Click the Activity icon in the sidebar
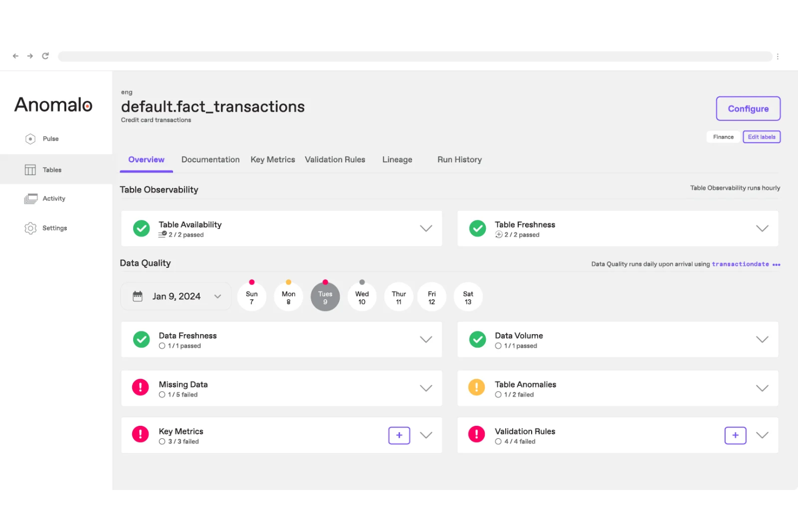The image size is (798, 532). (30, 198)
